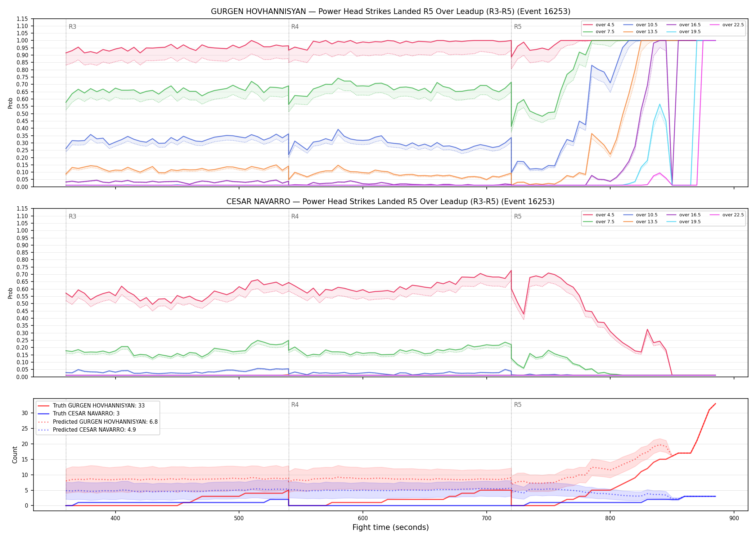Select 'over 7.5' in the Navarro chart legend
Image resolution: width=756 pixels, height=540 pixels.
(x=599, y=222)
